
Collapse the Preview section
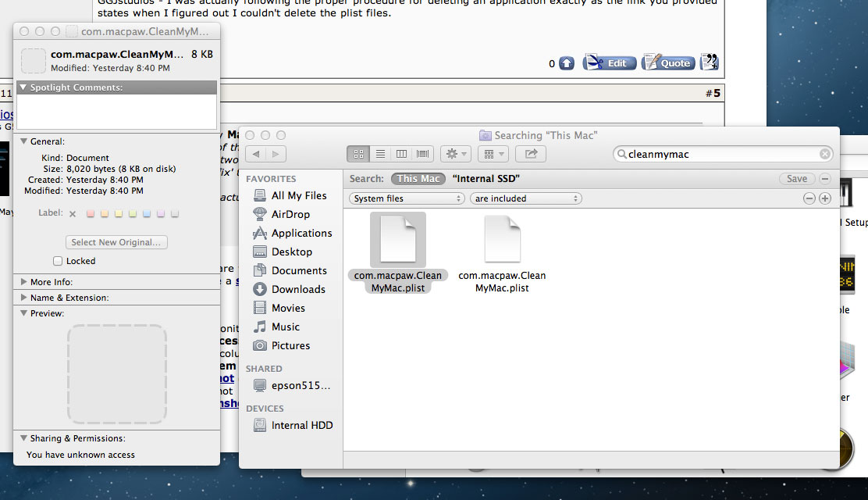(23, 312)
